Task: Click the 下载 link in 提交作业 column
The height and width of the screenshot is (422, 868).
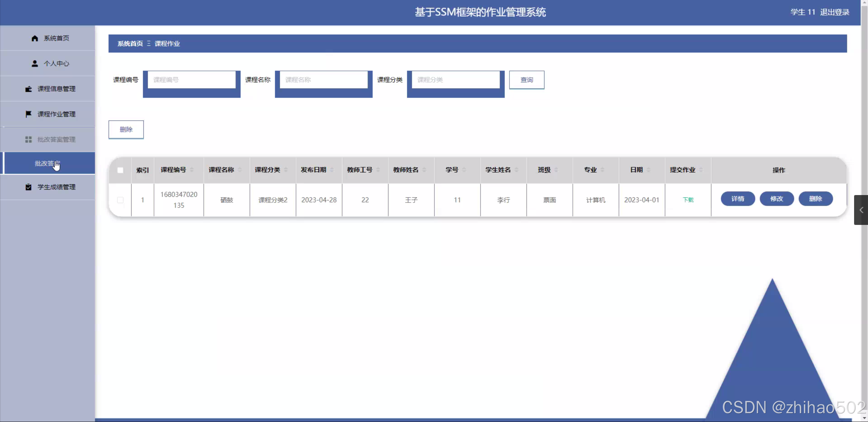Action: click(x=688, y=200)
